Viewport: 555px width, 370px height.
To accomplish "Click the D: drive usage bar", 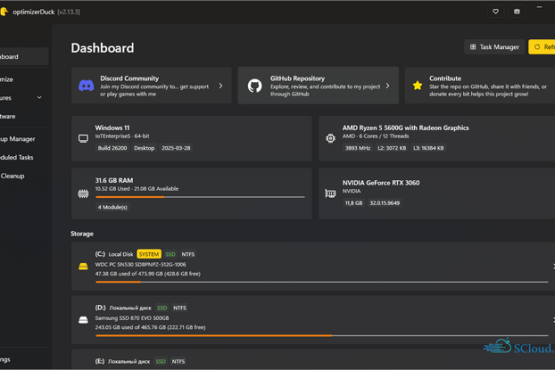I will (x=322, y=335).
